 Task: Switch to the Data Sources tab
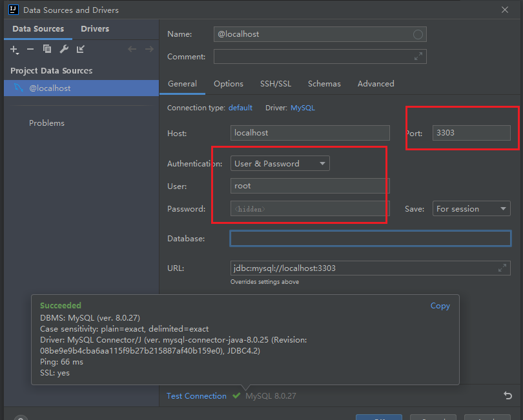tap(38, 29)
